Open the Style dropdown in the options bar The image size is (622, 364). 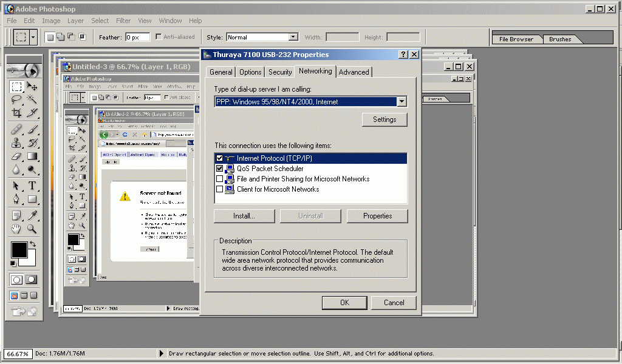[293, 37]
